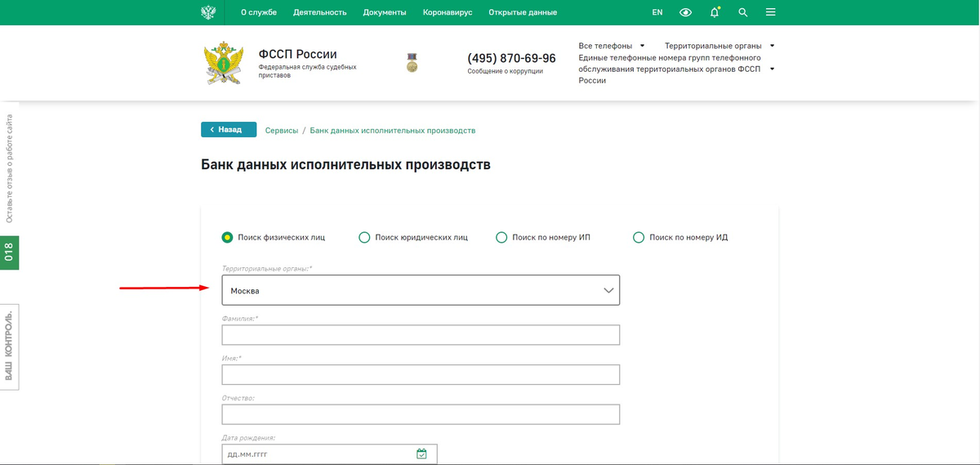Open the hamburger menu icon

(x=771, y=12)
